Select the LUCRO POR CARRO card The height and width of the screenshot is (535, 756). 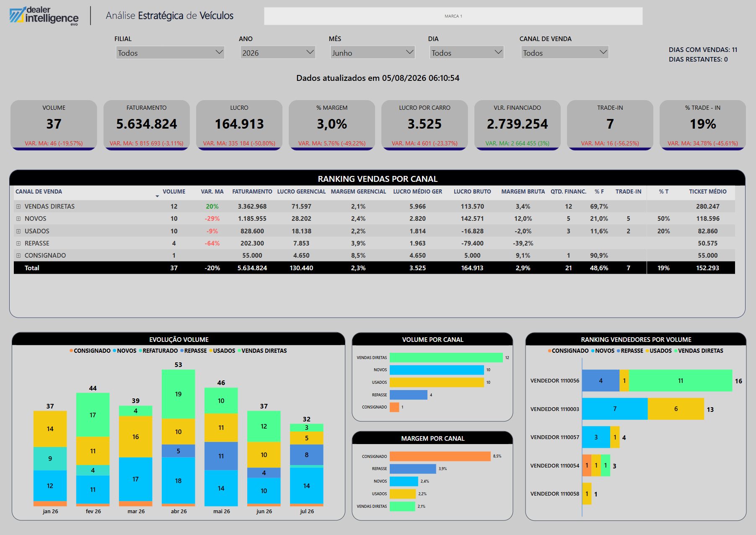[x=425, y=125]
